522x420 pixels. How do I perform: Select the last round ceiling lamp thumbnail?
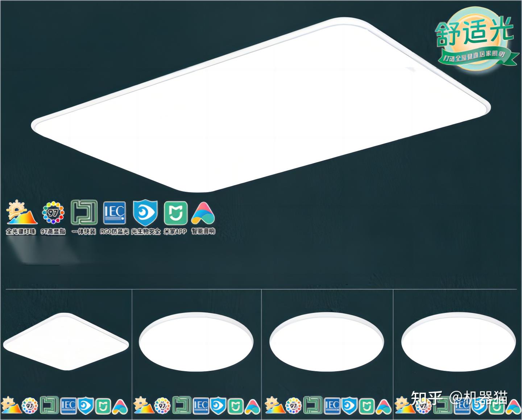(x=459, y=342)
